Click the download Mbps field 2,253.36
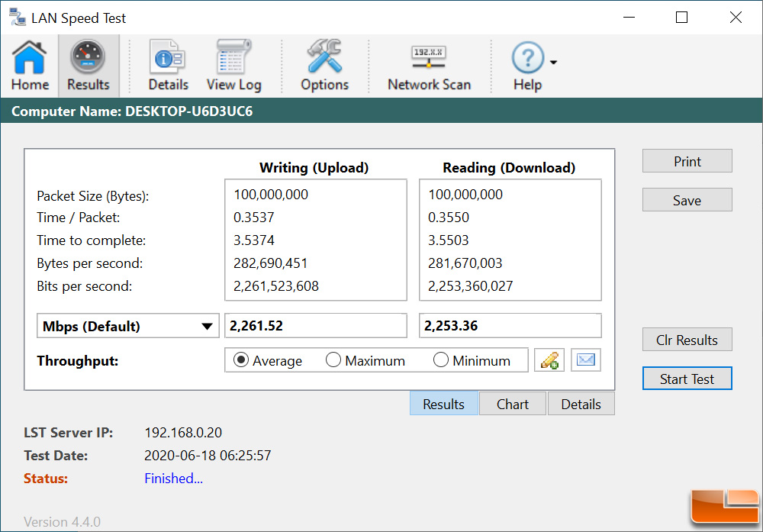Viewport: 763px width, 532px height. tap(510, 326)
